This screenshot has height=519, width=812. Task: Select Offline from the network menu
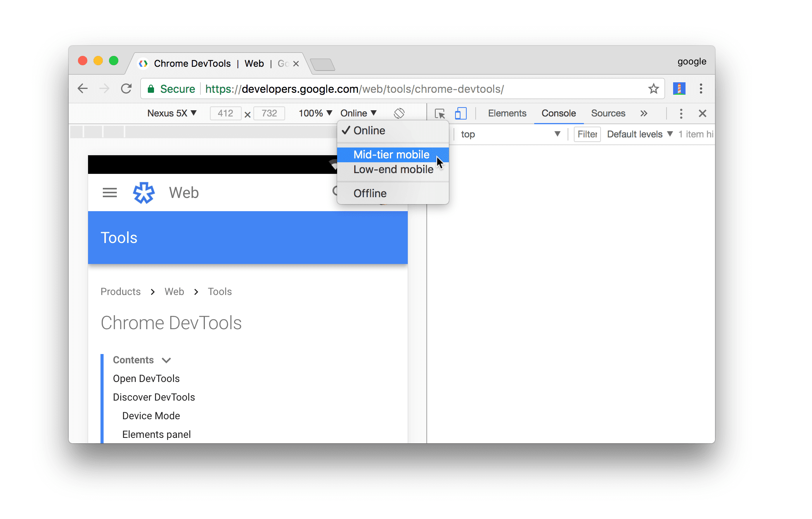tap(370, 194)
